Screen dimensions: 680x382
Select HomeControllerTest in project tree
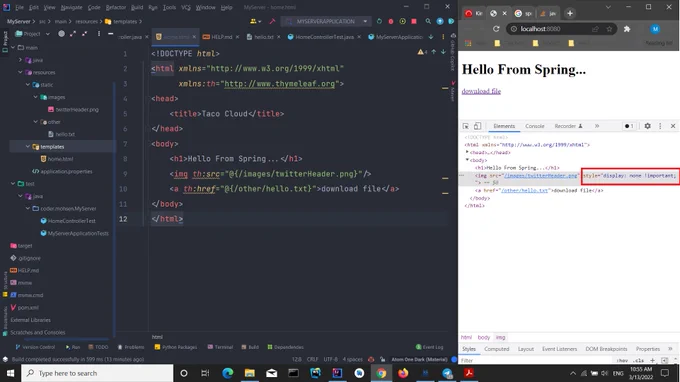point(68,221)
